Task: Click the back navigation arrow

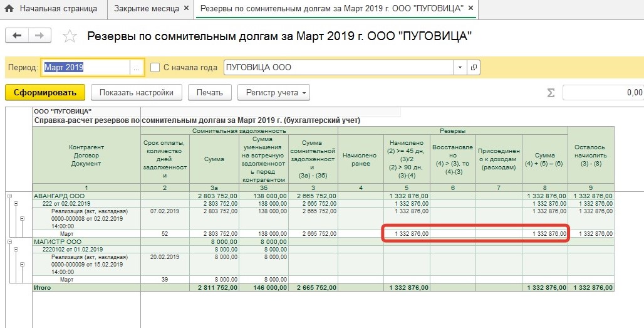Action: (17, 36)
